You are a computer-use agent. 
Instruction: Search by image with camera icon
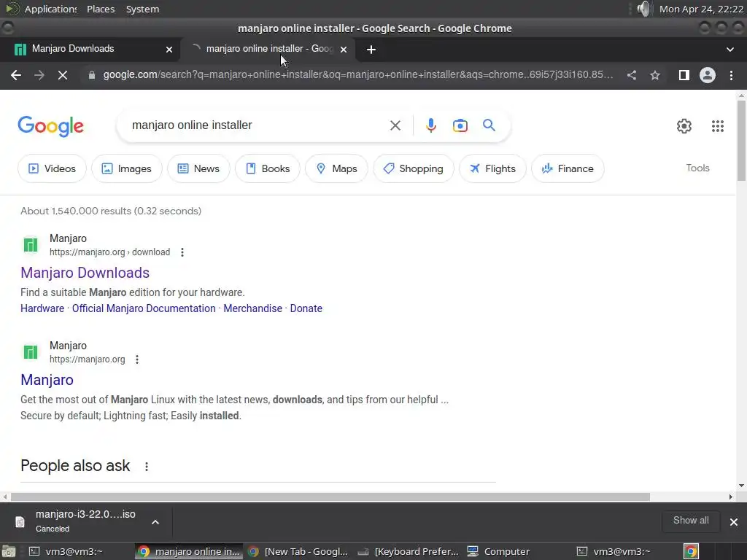coord(460,125)
